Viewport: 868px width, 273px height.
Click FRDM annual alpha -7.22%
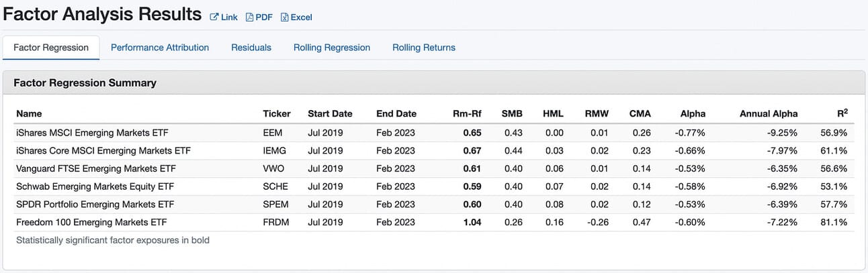[x=782, y=221]
